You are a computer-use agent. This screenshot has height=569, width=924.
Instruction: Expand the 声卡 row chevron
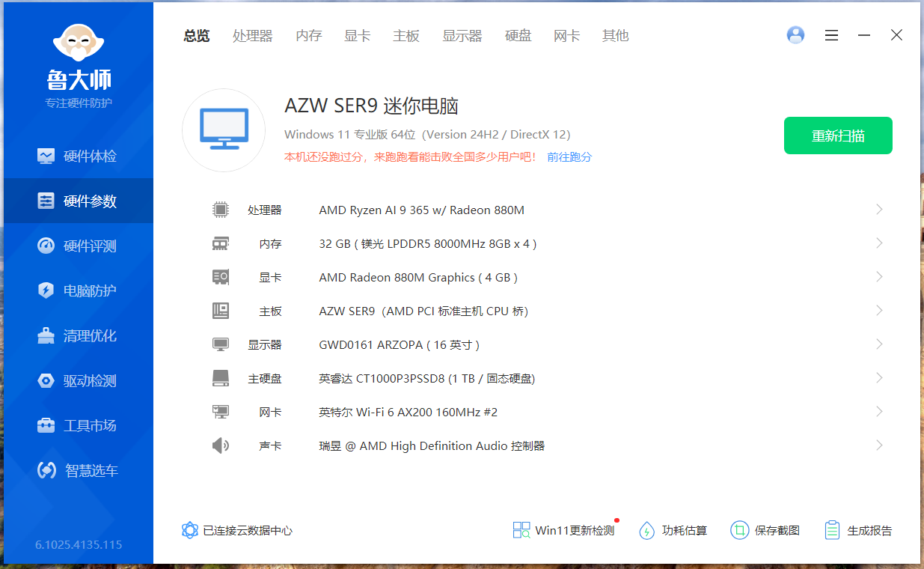tap(879, 445)
